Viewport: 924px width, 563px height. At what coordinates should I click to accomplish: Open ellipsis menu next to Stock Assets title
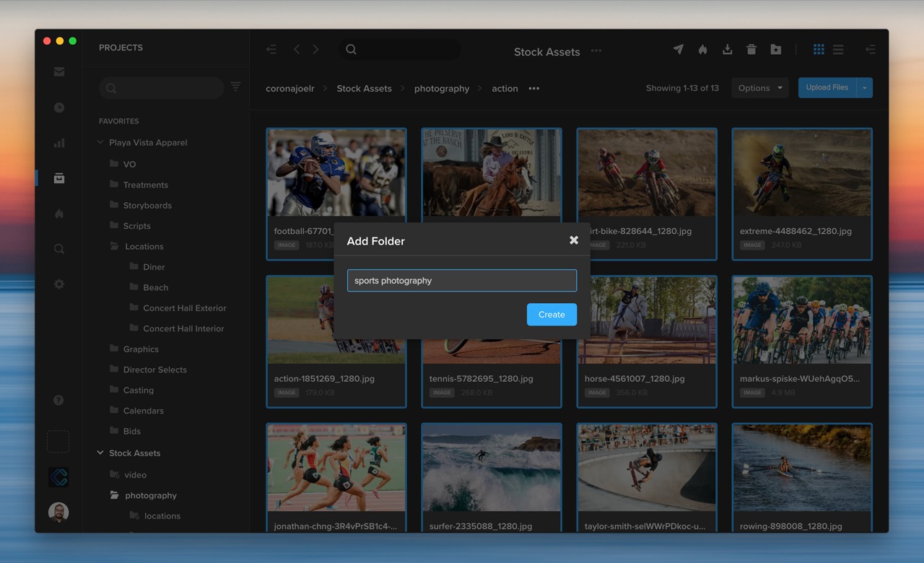pos(596,51)
